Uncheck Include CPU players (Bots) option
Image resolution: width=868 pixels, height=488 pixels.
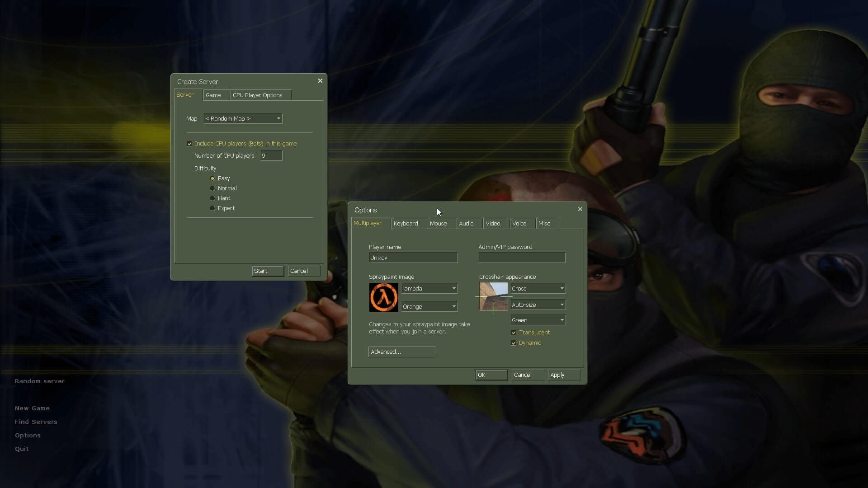pyautogui.click(x=189, y=144)
